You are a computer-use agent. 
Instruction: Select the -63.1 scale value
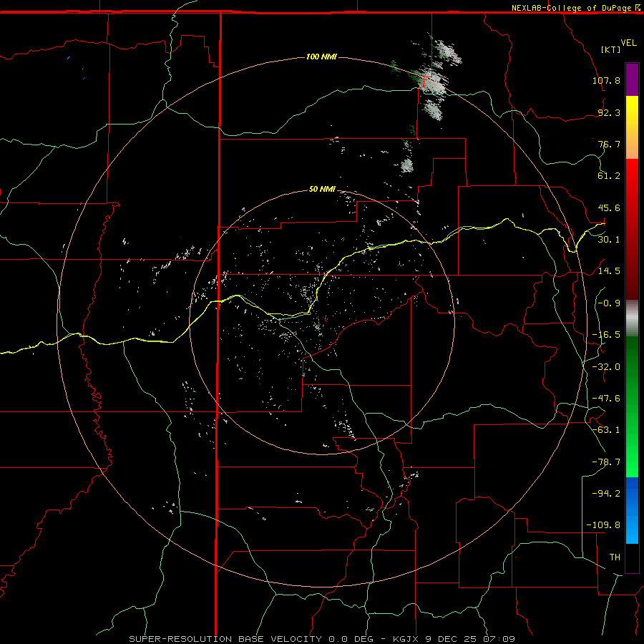606,430
